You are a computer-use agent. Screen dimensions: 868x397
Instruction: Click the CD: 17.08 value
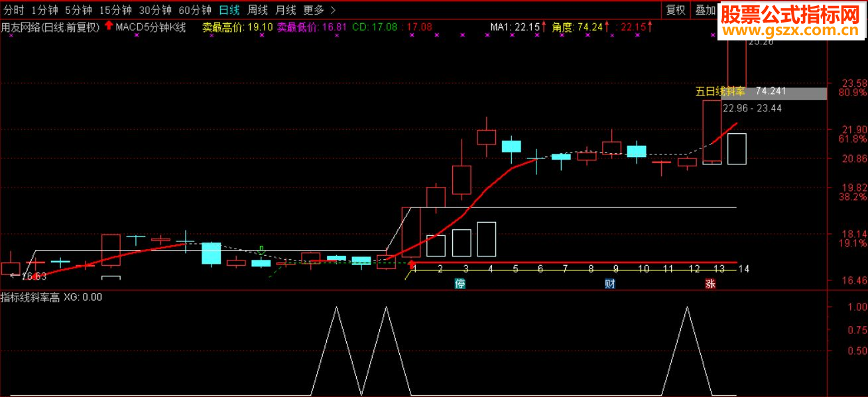coord(375,27)
